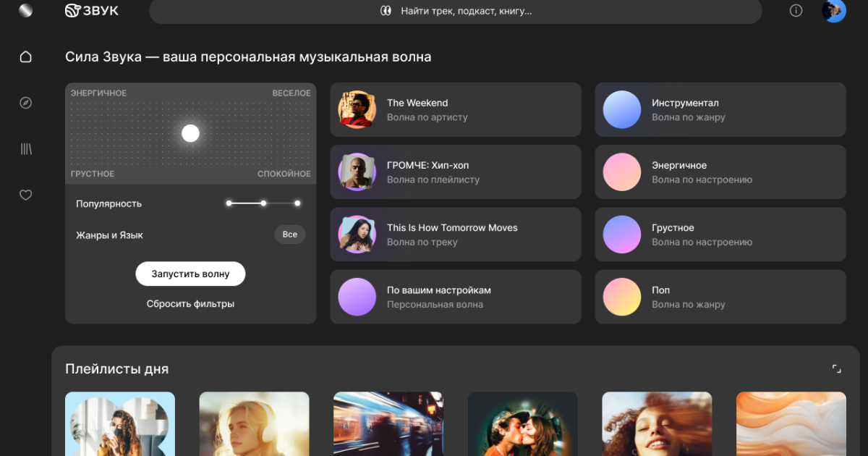Select the ГРОМЧЕ: Хип-хоп playlist wave
Viewport: 868px width, 456px height.
coord(456,172)
